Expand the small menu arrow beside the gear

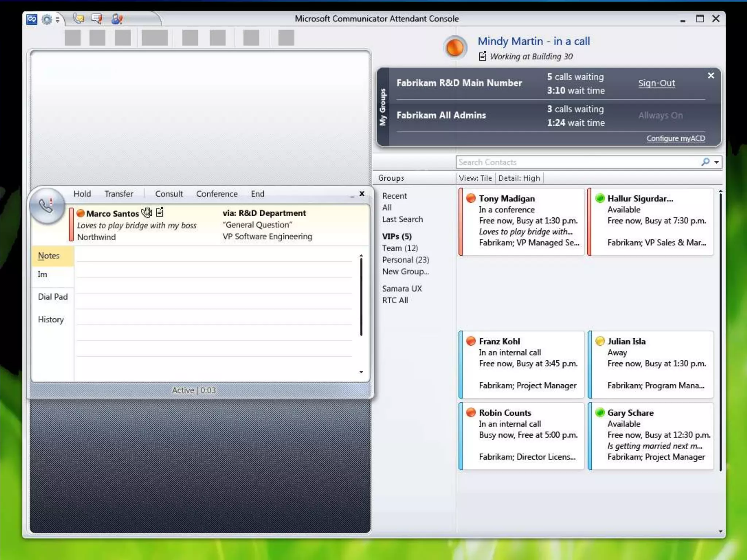click(57, 20)
